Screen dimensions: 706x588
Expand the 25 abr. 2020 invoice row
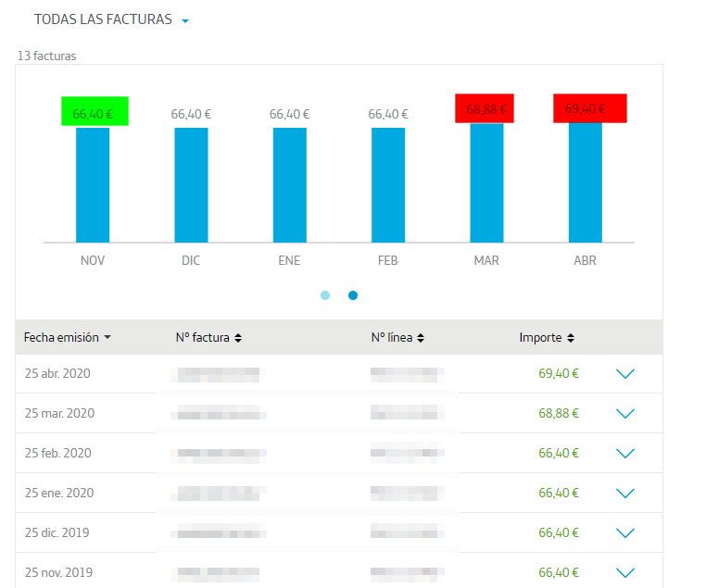coord(625,374)
